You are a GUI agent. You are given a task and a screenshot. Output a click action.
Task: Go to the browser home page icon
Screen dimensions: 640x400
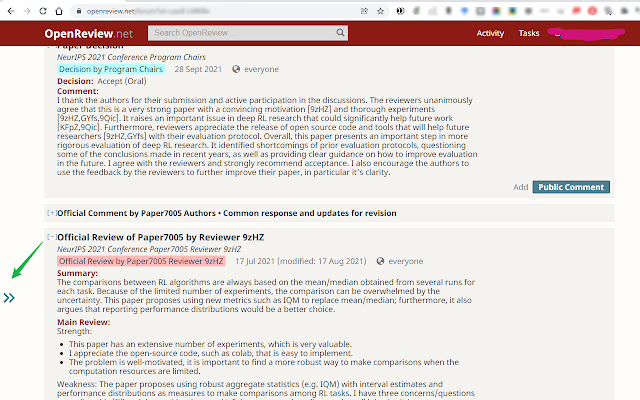coord(59,11)
